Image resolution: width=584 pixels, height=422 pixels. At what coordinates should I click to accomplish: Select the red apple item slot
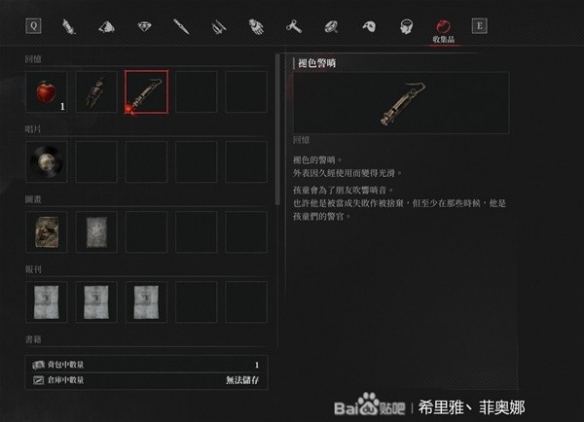click(47, 92)
